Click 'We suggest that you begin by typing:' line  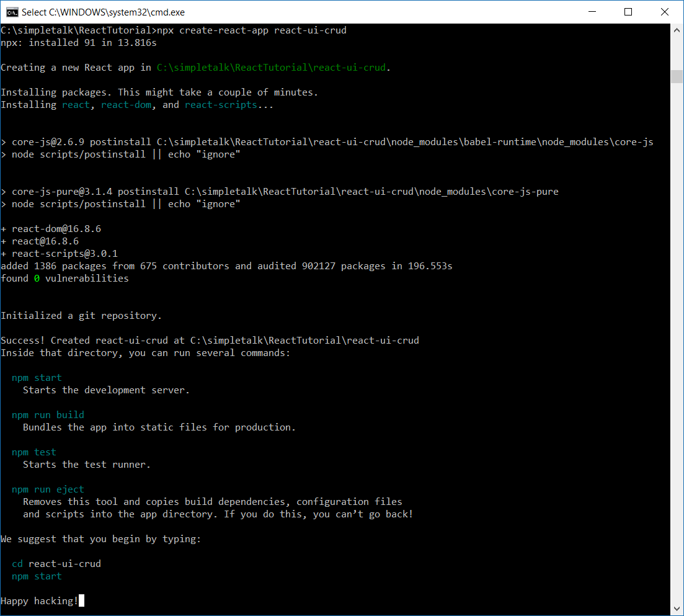point(100,539)
